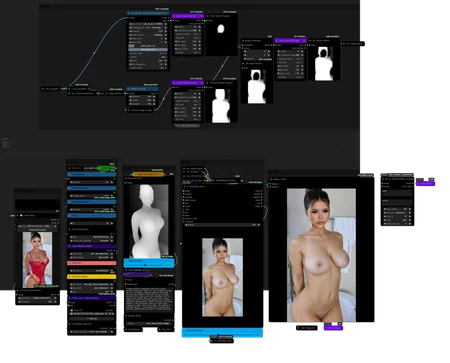Click the upload button in the Load Image node

(x=37, y=230)
